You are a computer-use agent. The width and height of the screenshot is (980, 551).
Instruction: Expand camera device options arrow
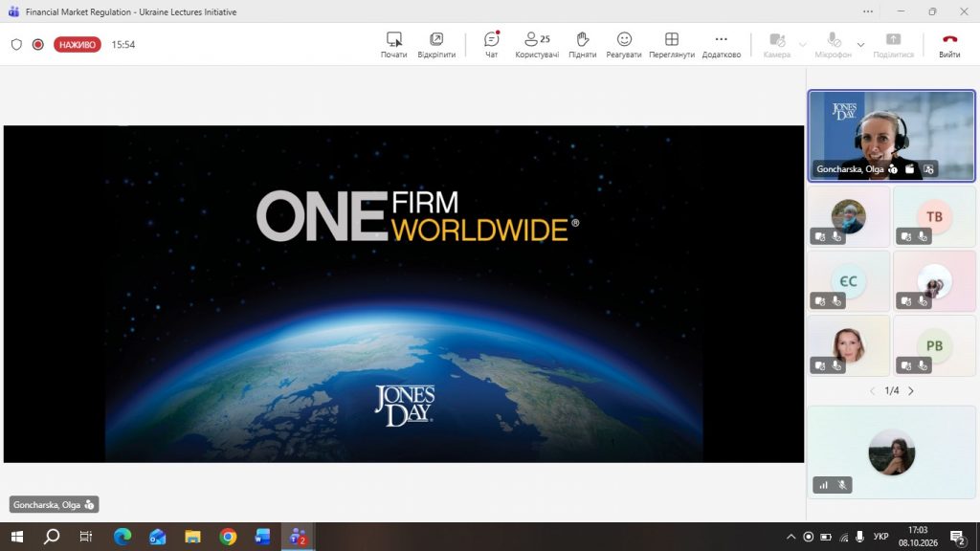click(803, 45)
